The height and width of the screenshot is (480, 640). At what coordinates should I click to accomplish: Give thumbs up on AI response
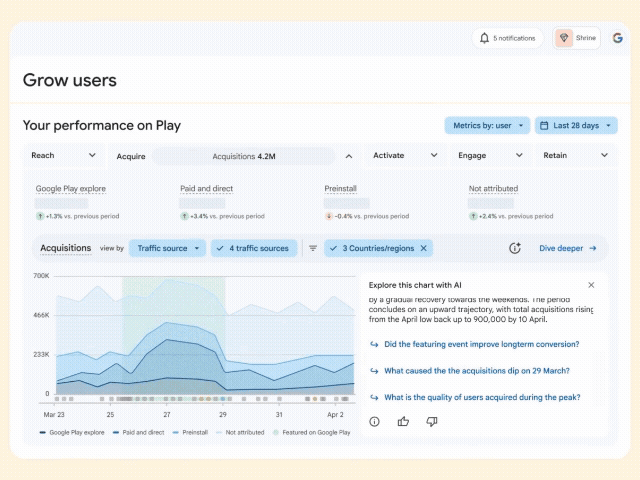pyautogui.click(x=403, y=421)
